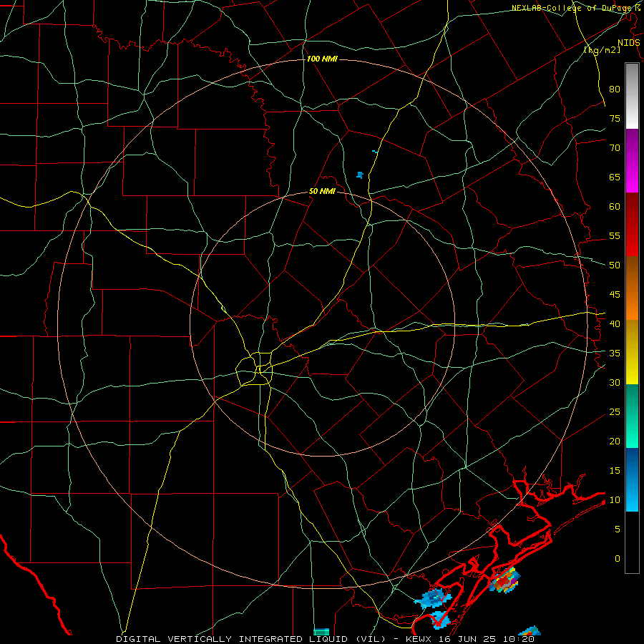Pick the orange-brown segment of the color bar

(632, 288)
